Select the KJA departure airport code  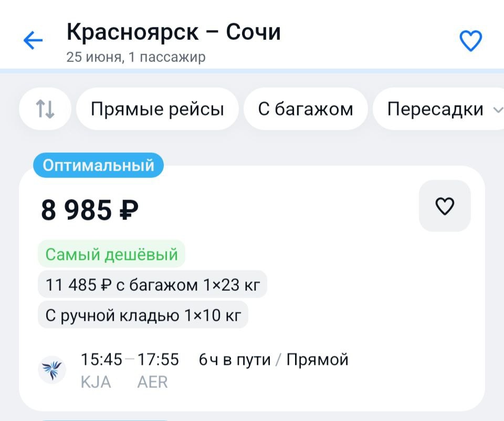tap(96, 382)
